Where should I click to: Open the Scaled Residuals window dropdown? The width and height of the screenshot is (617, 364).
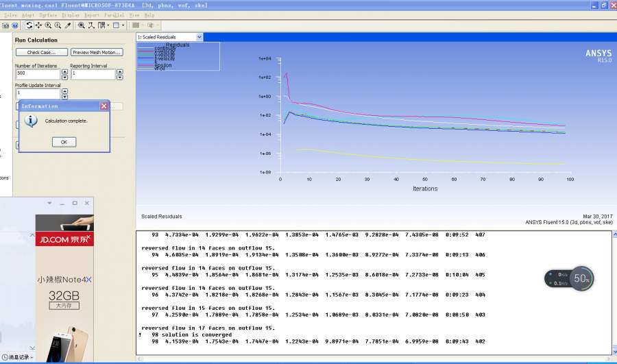pyautogui.click(x=199, y=37)
